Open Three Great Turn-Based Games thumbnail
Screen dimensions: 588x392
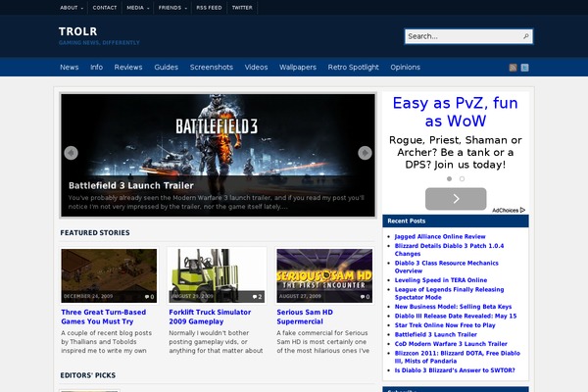coord(109,275)
